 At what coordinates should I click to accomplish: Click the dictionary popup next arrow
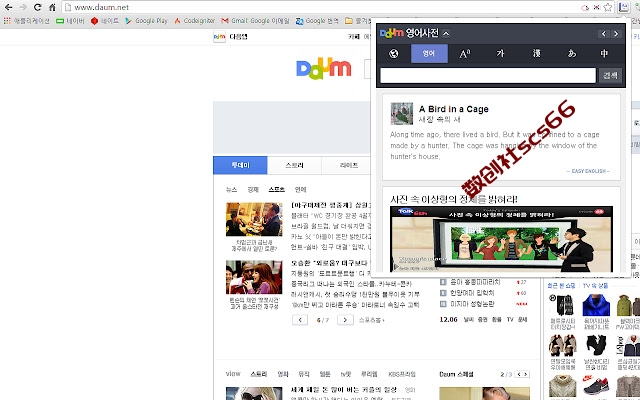coord(616,34)
